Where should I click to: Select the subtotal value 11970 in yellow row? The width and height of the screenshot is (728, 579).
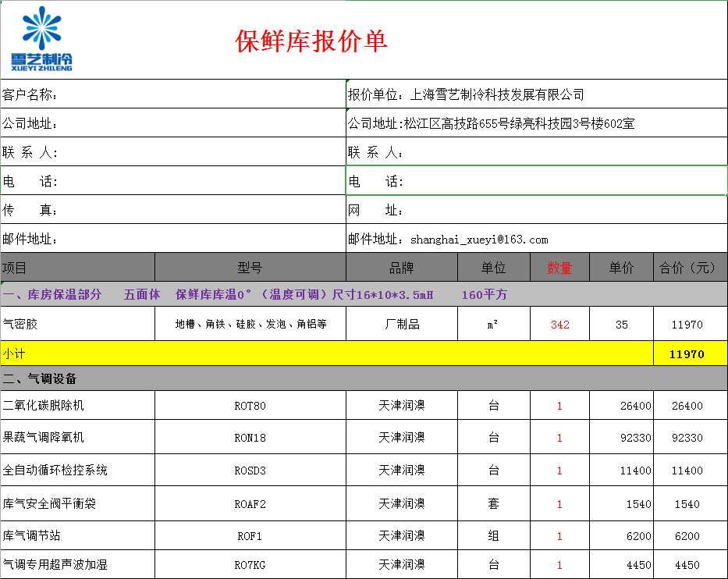(x=687, y=354)
